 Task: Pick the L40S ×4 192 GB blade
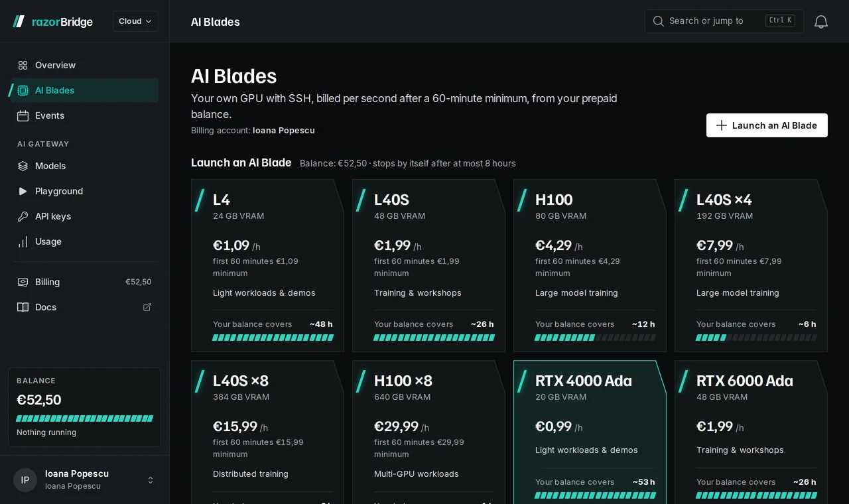click(x=751, y=265)
